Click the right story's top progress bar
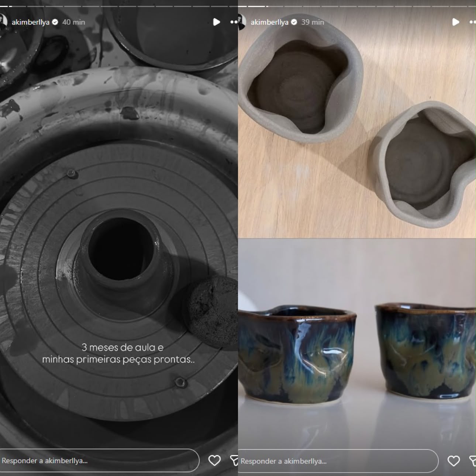This screenshot has height=476, width=476. (x=357, y=6)
